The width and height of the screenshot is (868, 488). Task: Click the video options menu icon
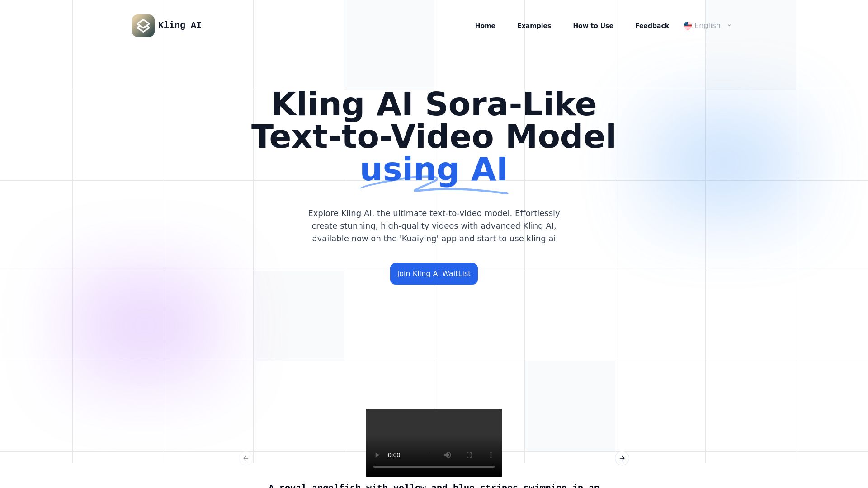click(491, 455)
